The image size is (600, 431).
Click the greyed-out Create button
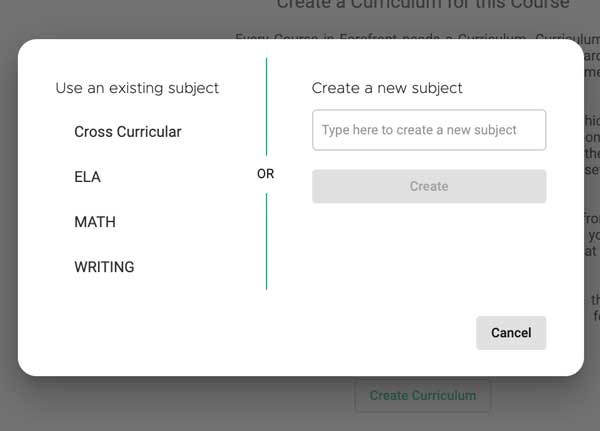pos(429,186)
